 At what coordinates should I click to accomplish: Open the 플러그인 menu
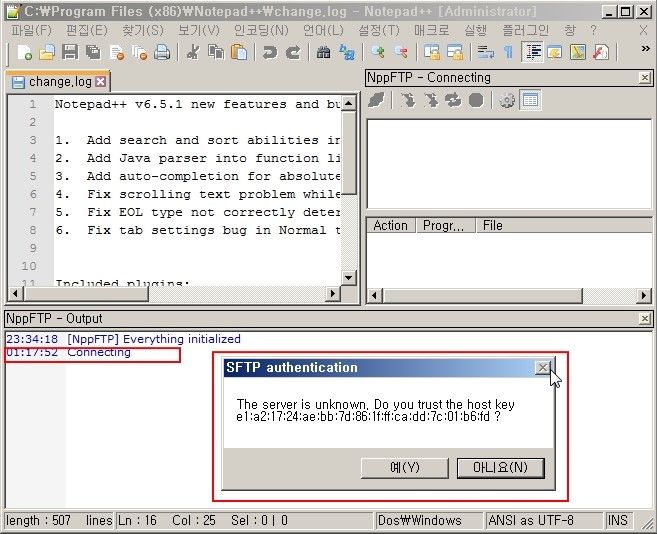pos(525,30)
